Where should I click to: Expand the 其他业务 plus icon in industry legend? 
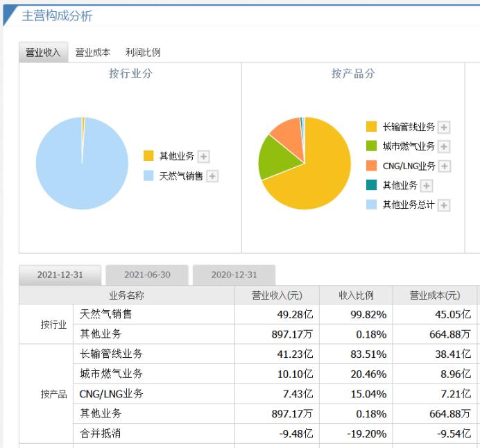click(x=205, y=156)
